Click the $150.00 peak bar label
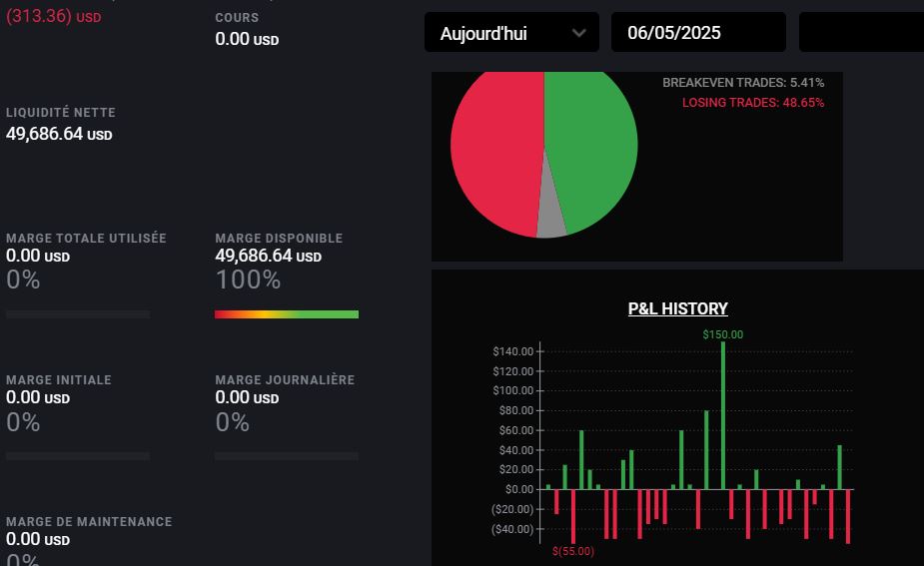Screen dimensions: 924x566 tap(722, 334)
